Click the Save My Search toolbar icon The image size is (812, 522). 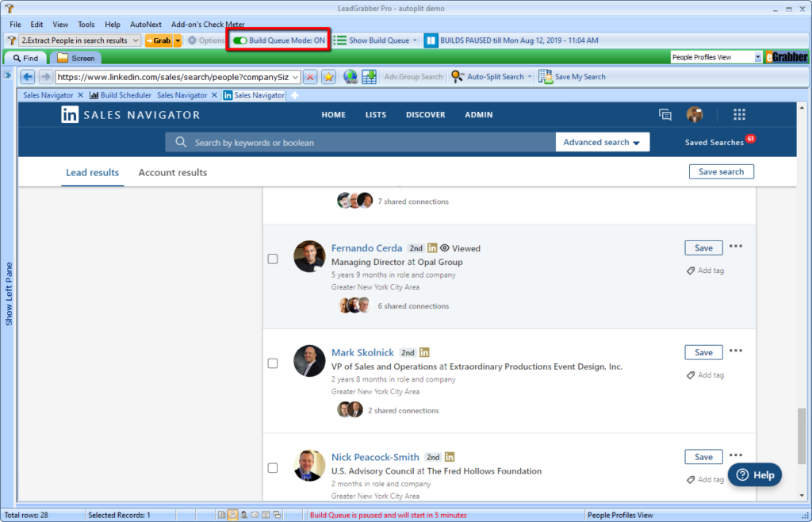click(546, 77)
